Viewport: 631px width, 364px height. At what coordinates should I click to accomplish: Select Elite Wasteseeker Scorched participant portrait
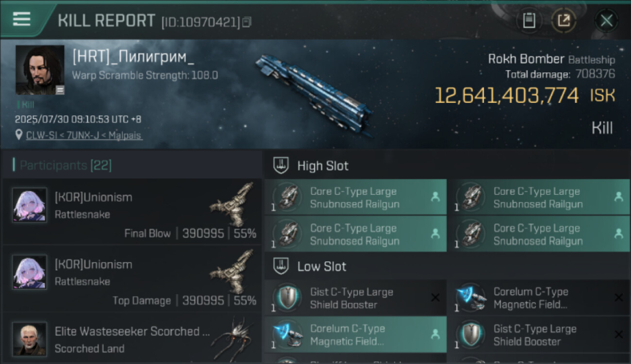[x=30, y=339]
